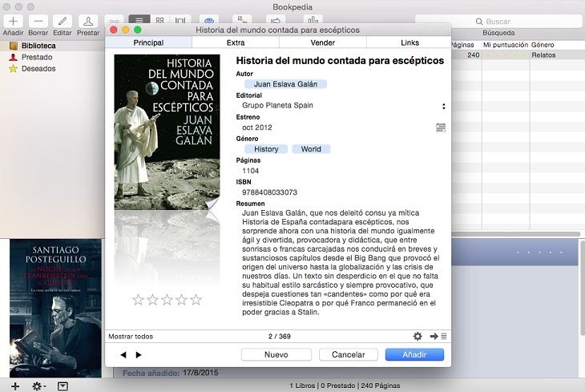The width and height of the screenshot is (585, 392).
Task: Select the 240 pages cell in the table
Action: click(473, 55)
